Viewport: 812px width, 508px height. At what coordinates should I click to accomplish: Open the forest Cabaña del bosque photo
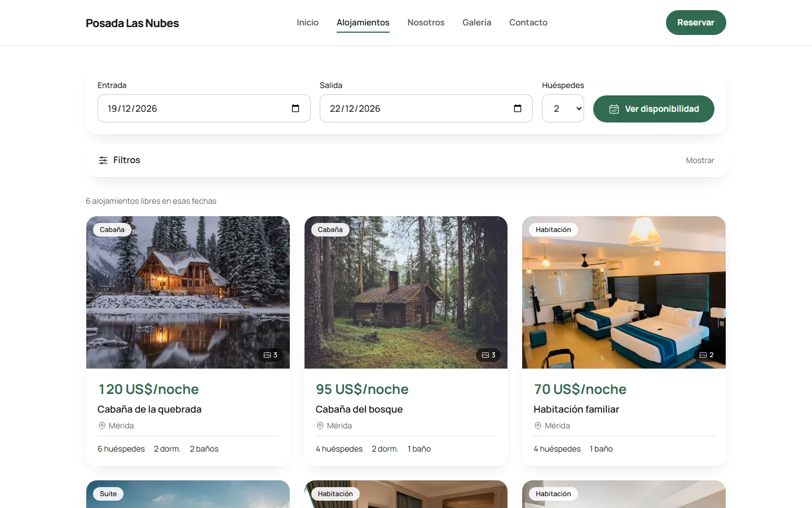coord(406,292)
